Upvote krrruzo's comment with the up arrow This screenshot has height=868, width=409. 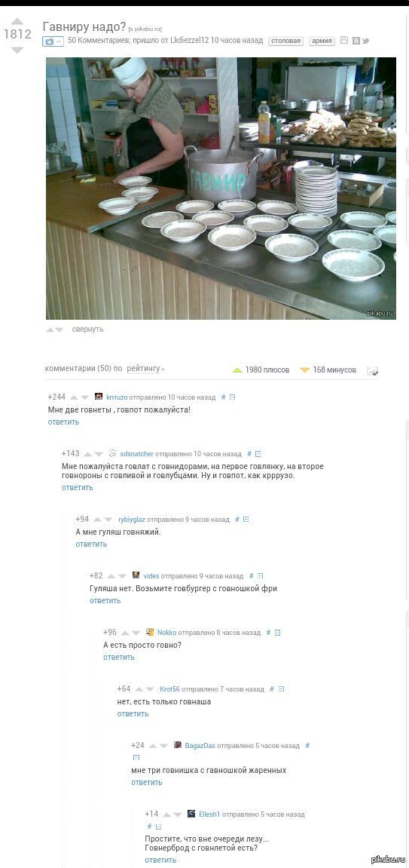(74, 397)
